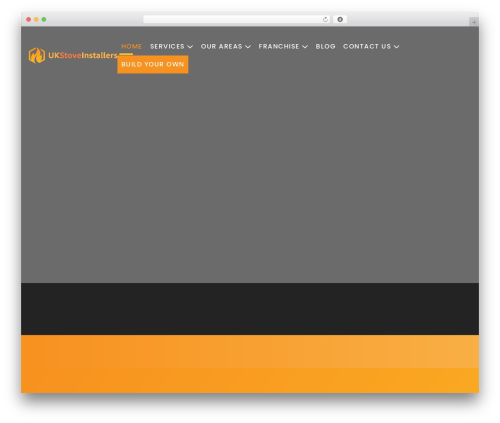Open the Home menu item
This screenshot has width=500, height=423.
(131, 47)
